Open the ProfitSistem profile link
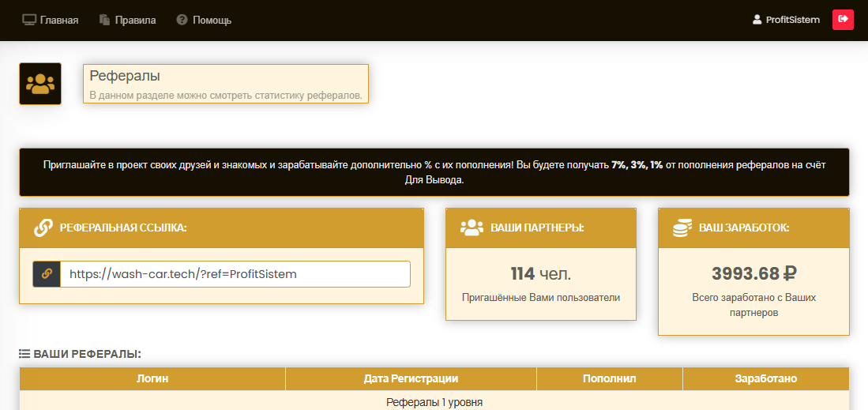The image size is (868, 410). [793, 20]
